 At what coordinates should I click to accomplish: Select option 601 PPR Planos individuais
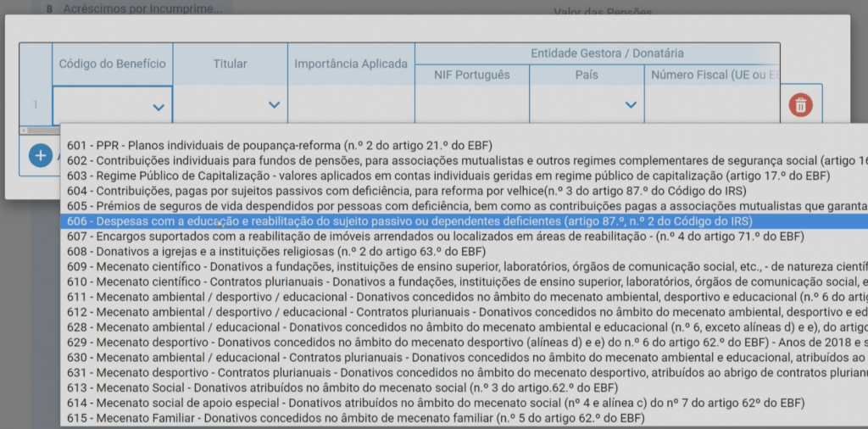[x=280, y=145]
